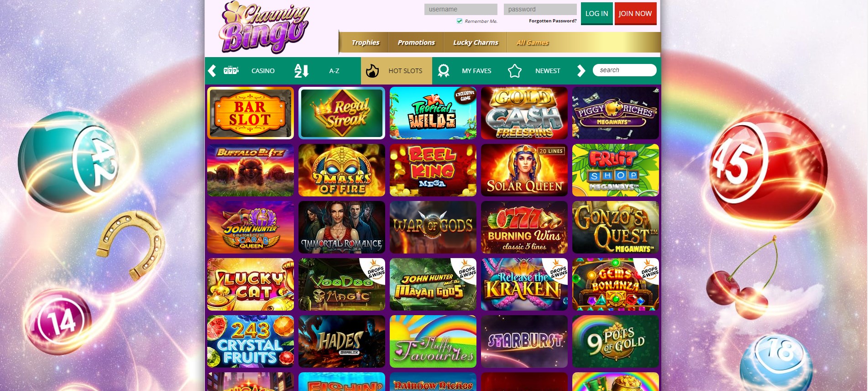Click the game search box
Viewport: 868px width, 391px height.
click(624, 70)
